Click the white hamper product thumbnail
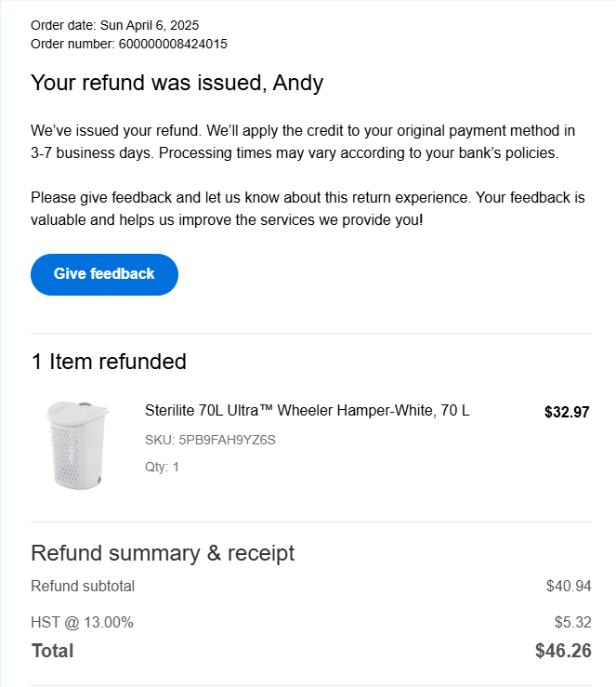The height and width of the screenshot is (687, 616). [x=77, y=443]
